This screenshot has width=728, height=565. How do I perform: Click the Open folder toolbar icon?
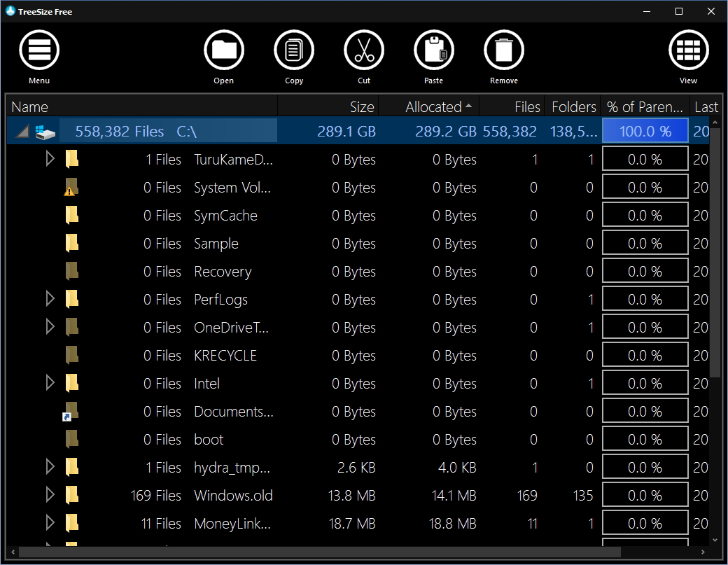[224, 50]
